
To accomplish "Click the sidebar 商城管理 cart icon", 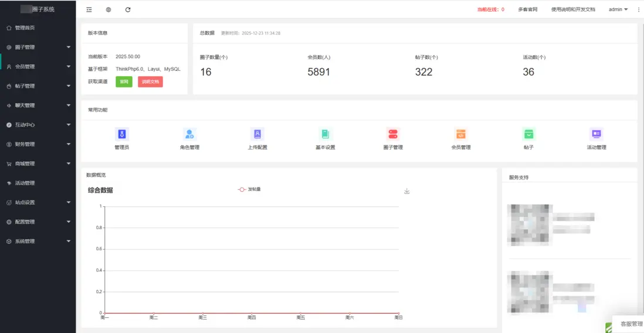I will (x=9, y=164).
